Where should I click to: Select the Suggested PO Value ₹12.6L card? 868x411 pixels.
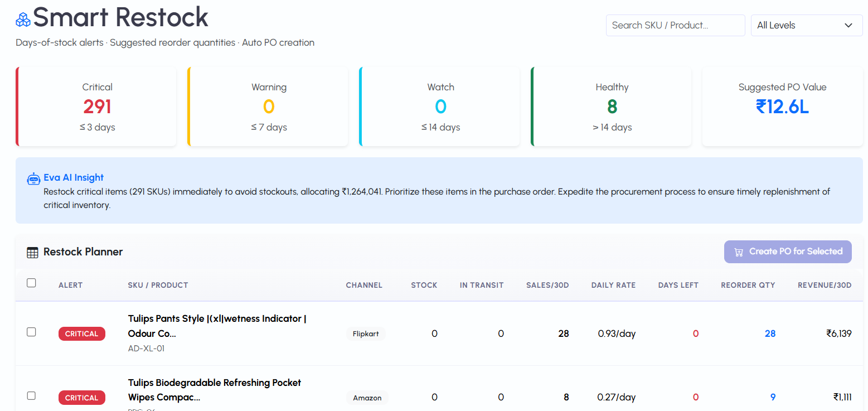[782, 107]
